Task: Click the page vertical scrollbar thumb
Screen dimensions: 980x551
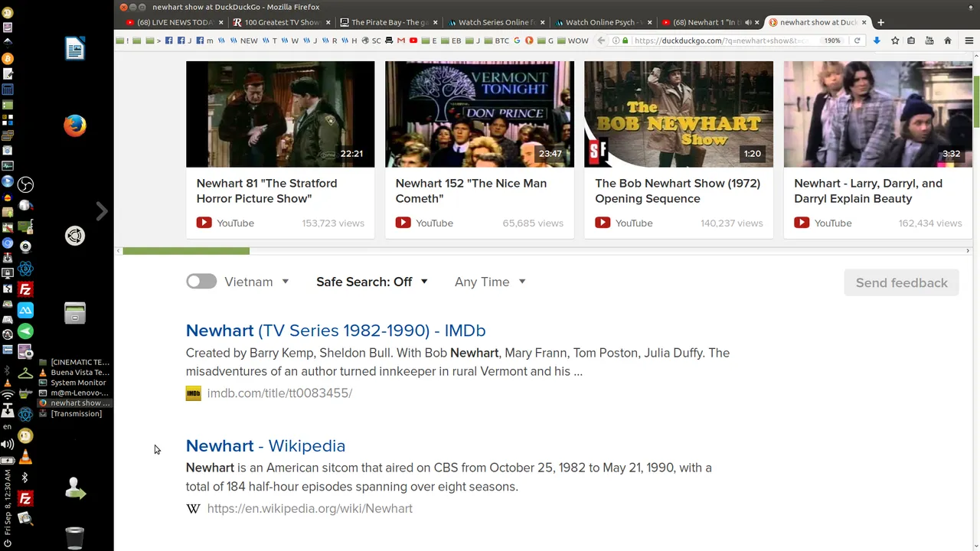Action: tap(976, 102)
